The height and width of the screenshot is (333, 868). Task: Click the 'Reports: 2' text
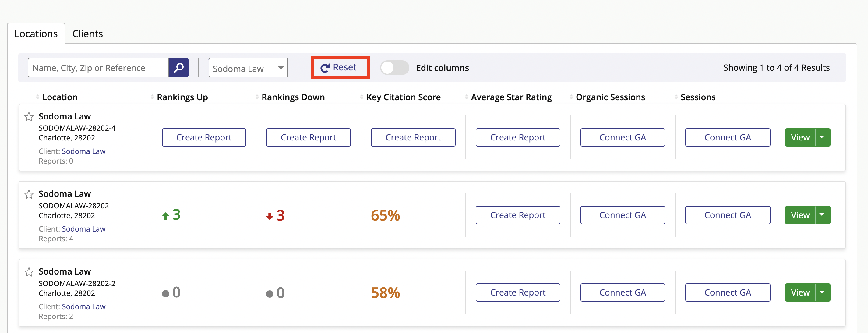[x=56, y=317]
